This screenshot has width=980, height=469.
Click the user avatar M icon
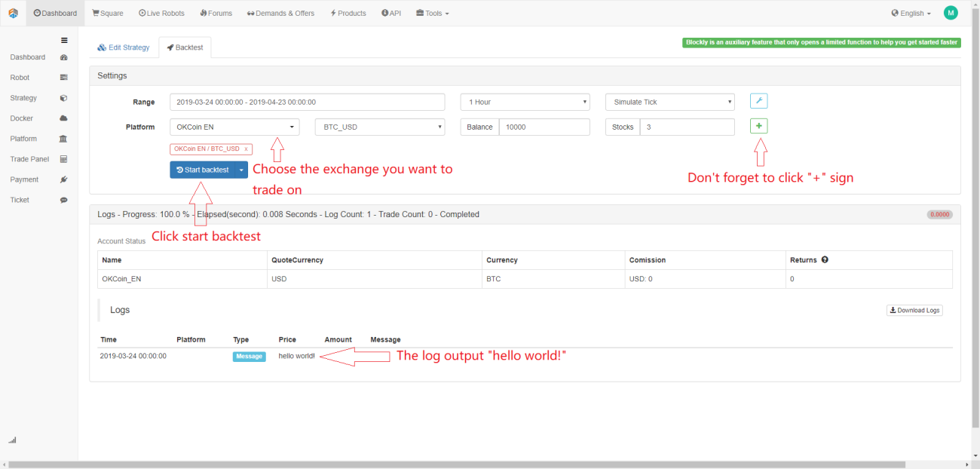[951, 13]
